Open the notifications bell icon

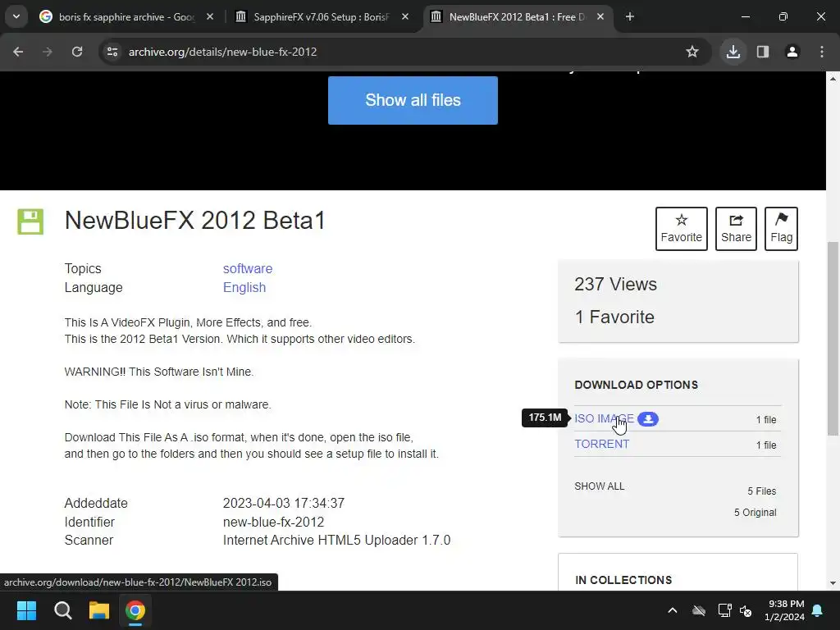pyautogui.click(x=818, y=610)
